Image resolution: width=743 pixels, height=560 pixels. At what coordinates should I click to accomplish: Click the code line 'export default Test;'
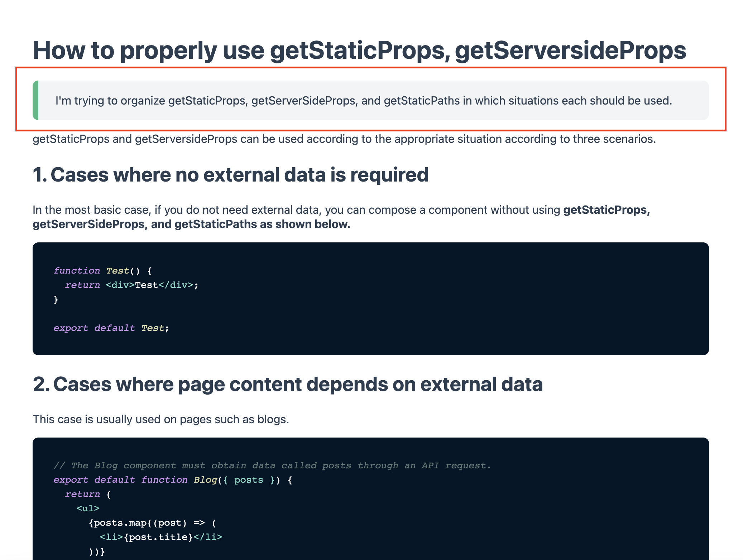click(111, 328)
